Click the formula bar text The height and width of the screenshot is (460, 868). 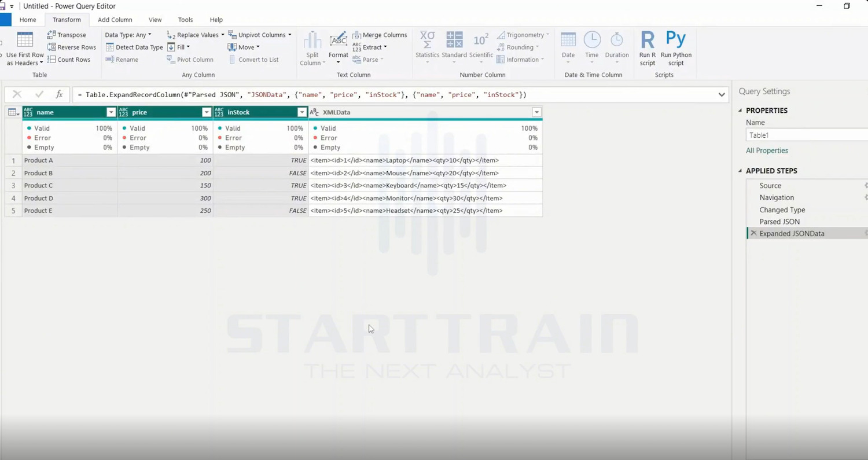pyautogui.click(x=301, y=94)
